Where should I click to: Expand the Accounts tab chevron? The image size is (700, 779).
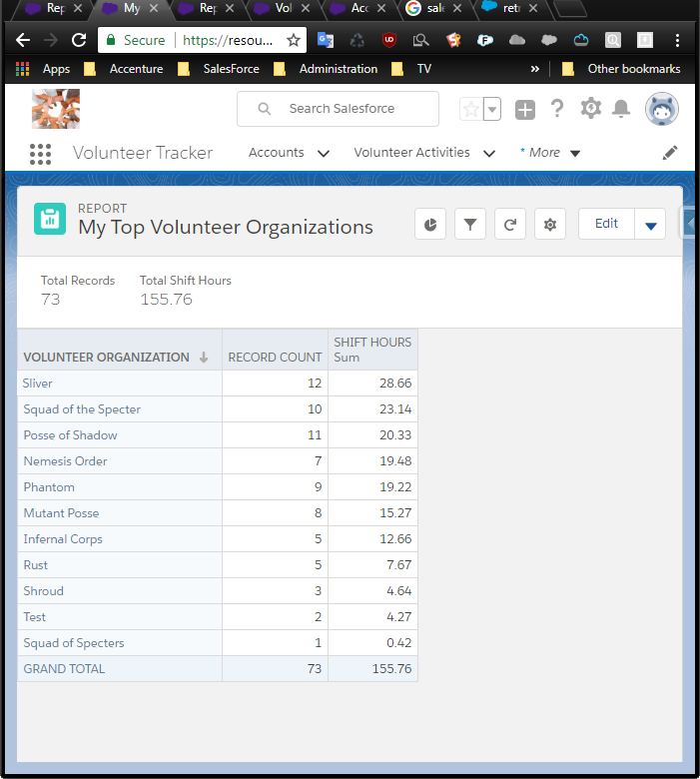click(x=324, y=154)
